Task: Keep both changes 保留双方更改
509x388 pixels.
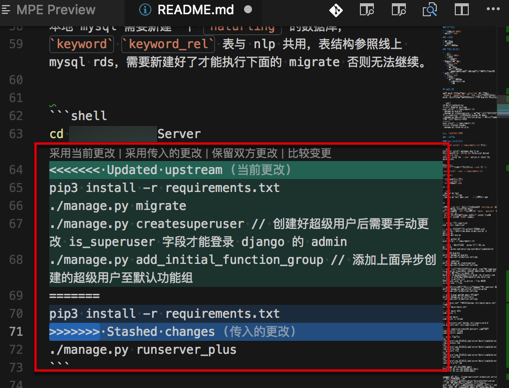Action: click(244, 153)
